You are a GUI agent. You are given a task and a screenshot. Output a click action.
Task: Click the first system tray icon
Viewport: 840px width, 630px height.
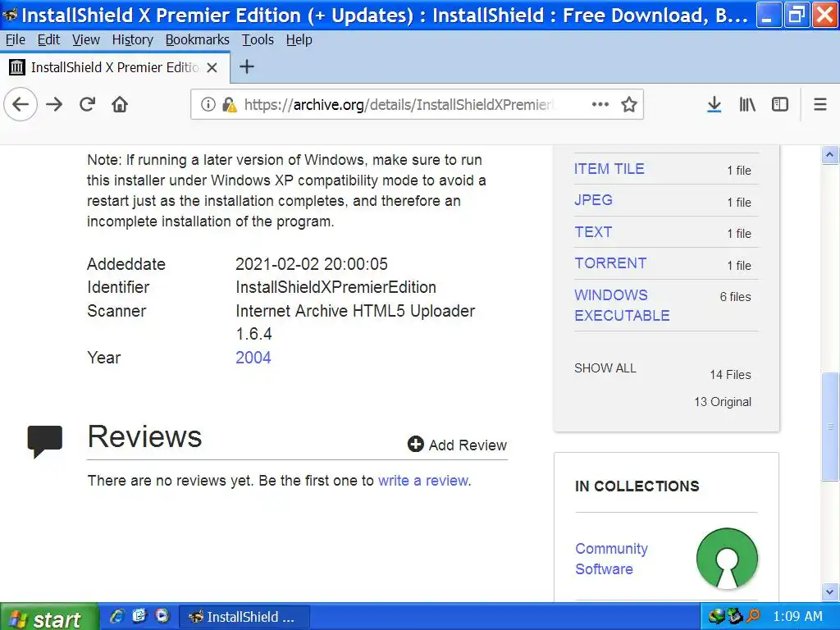pyautogui.click(x=716, y=617)
